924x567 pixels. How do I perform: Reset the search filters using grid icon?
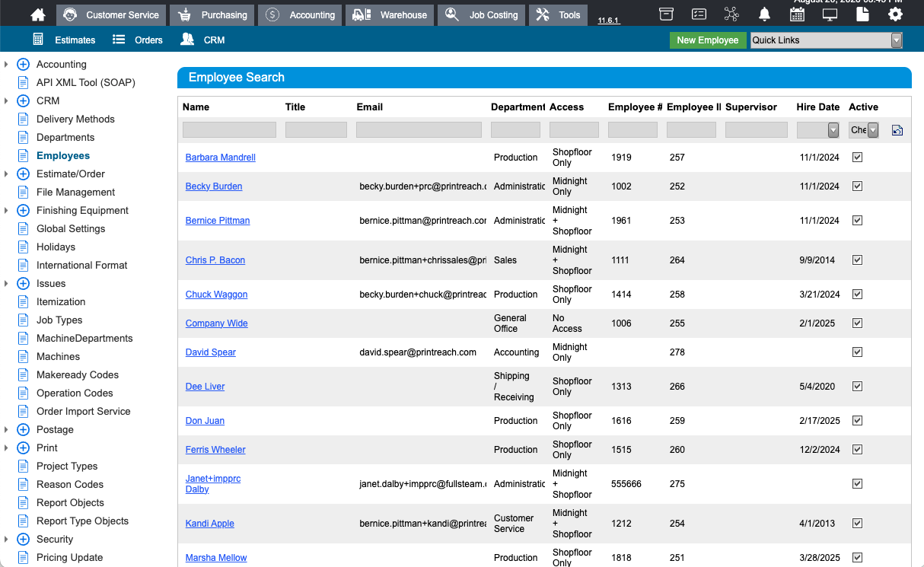[x=897, y=130]
